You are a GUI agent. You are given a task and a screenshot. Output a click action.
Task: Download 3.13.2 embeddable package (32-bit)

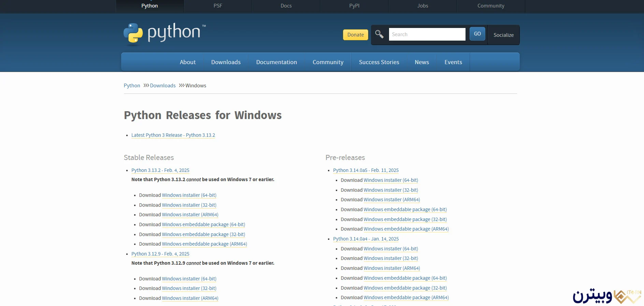[x=203, y=234]
